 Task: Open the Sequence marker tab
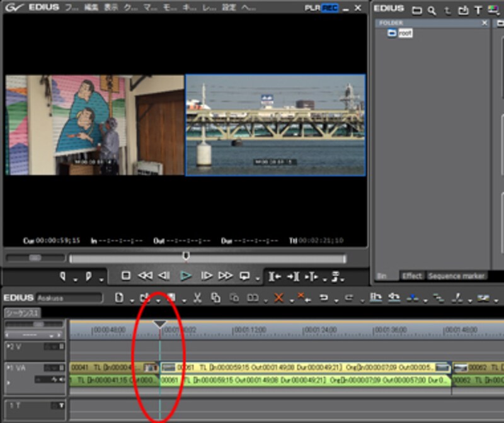pyautogui.click(x=455, y=276)
